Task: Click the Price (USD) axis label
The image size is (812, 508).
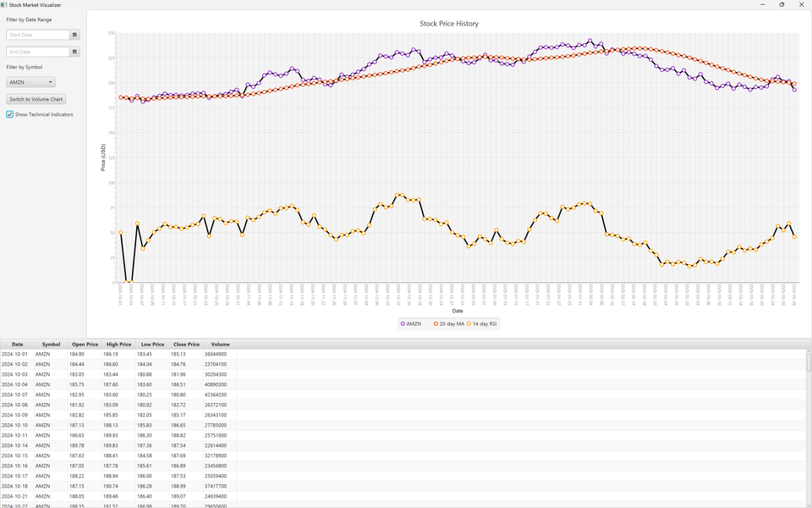Action: click(103, 158)
